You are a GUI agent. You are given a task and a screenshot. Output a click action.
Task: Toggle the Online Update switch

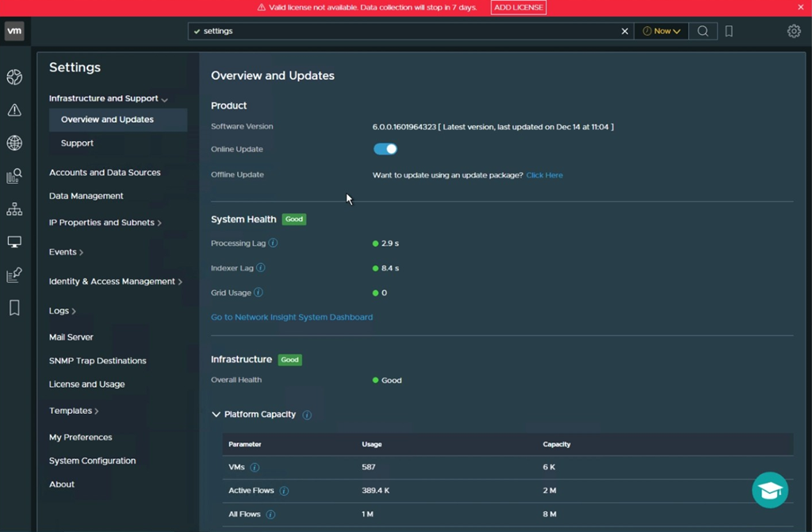coord(385,149)
